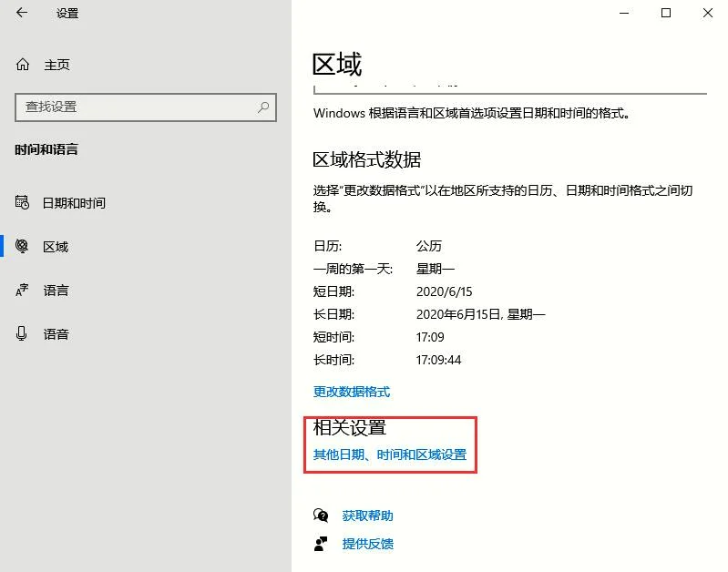
Task: Click the 获取帮助 link
Action: (x=368, y=516)
